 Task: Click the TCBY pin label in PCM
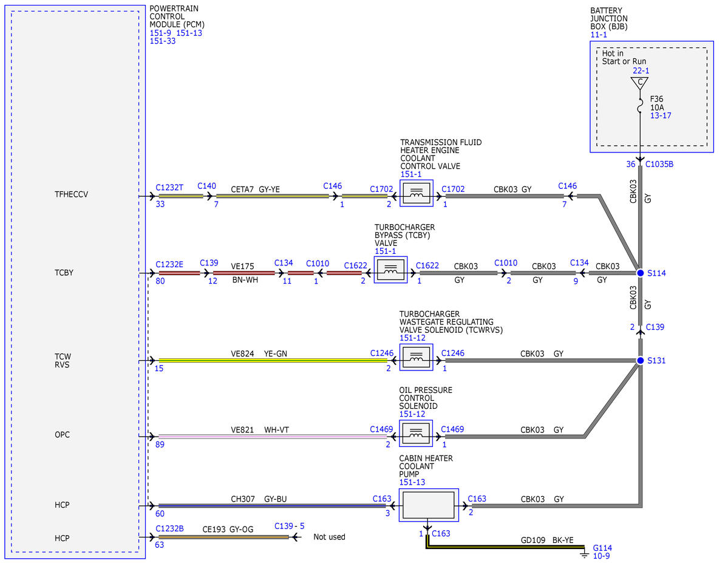[64, 273]
